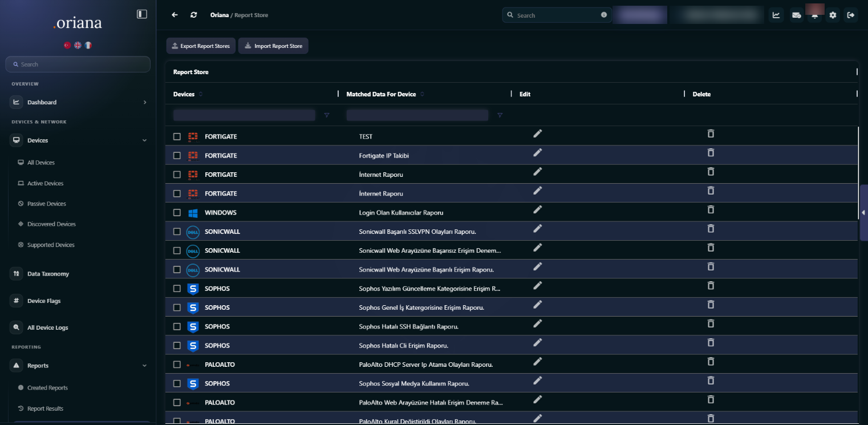868x425 pixels.
Task: Check the box for the TEST row
Action: (x=177, y=137)
